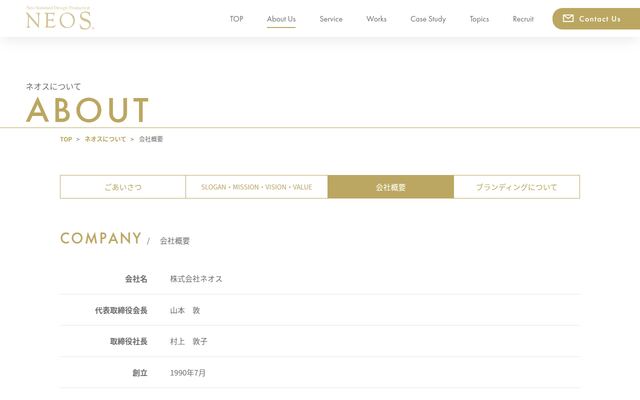Image resolution: width=640 pixels, height=400 pixels.
Task: Open the Works menu item
Action: pos(376,19)
